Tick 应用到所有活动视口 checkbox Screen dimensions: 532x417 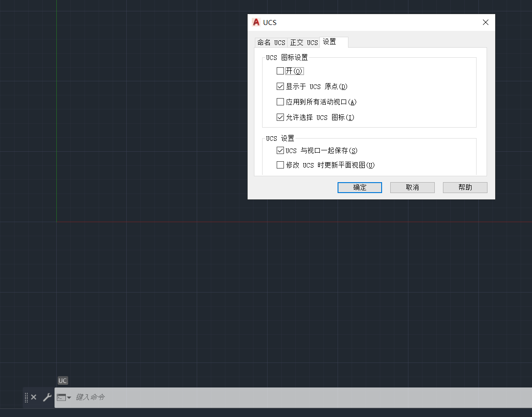point(280,102)
